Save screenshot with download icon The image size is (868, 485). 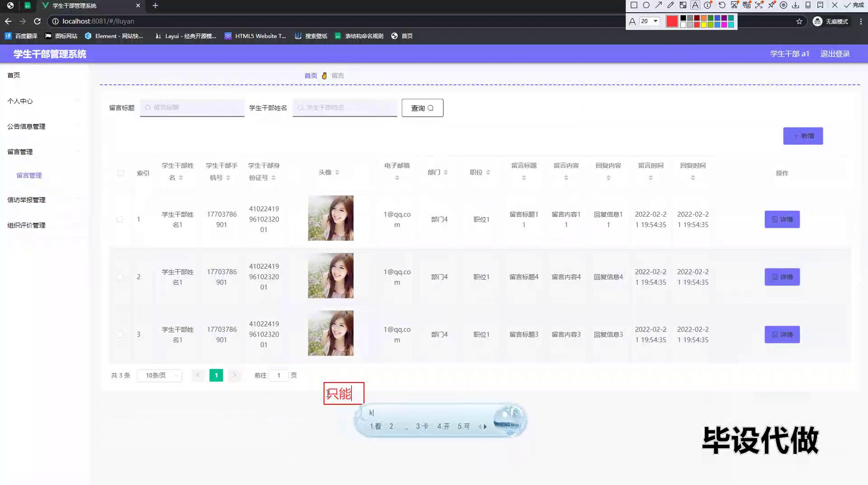point(796,5)
